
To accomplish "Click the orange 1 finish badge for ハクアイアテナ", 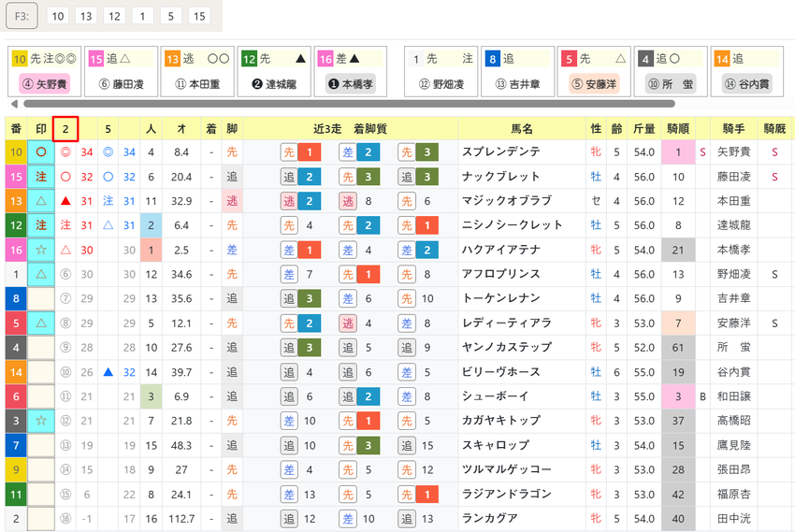I will point(310,250).
